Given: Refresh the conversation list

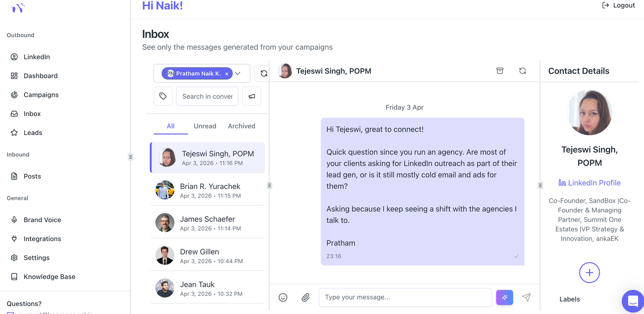Looking at the screenshot, I should point(264,74).
